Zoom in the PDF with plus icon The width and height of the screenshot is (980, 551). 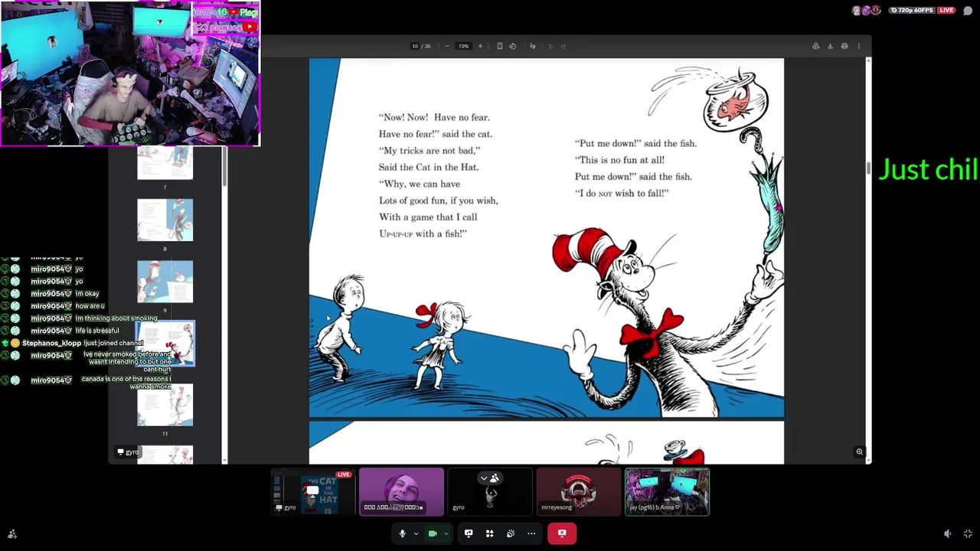coord(480,46)
